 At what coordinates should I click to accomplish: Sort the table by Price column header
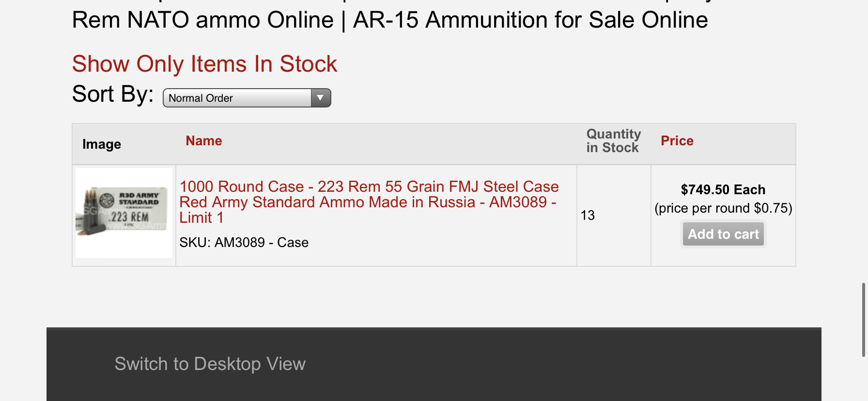(x=677, y=141)
